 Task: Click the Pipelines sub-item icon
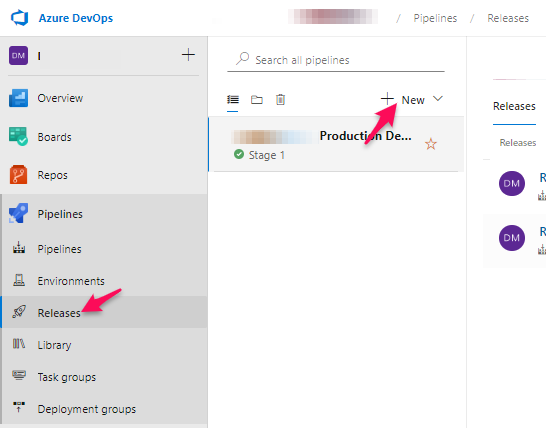pos(19,248)
